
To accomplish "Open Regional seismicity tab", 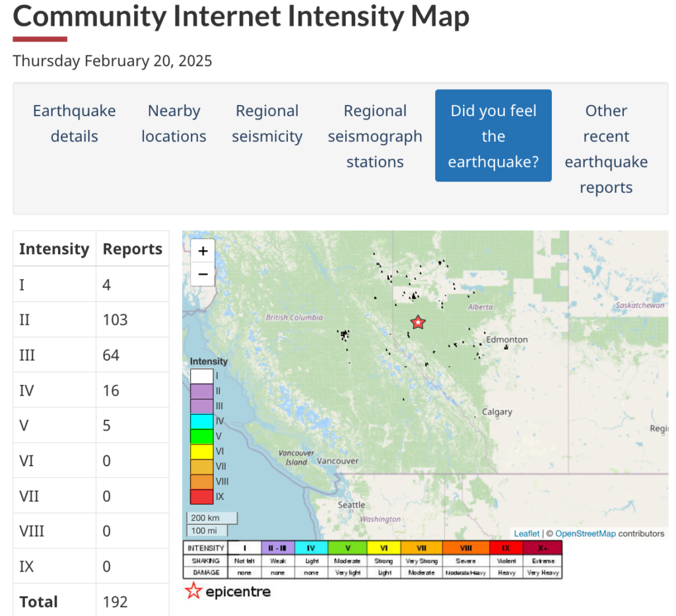I will pos(267,123).
